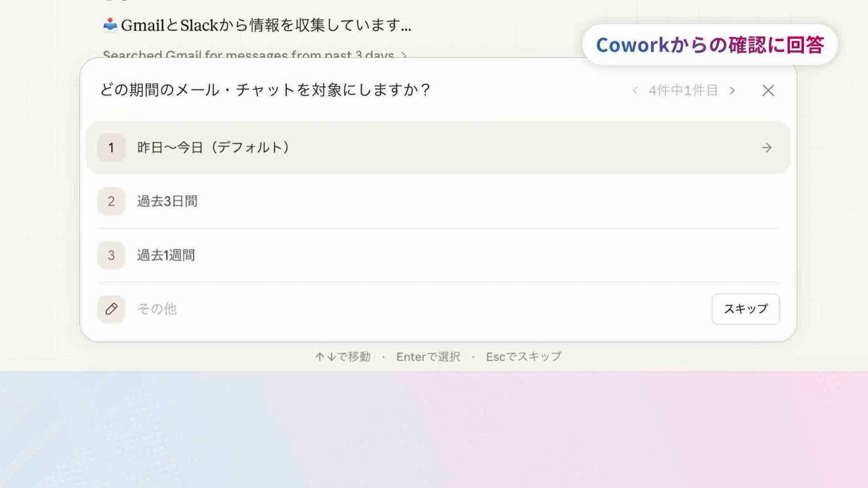Click the number 1 badge
868x488 pixels.
click(111, 148)
